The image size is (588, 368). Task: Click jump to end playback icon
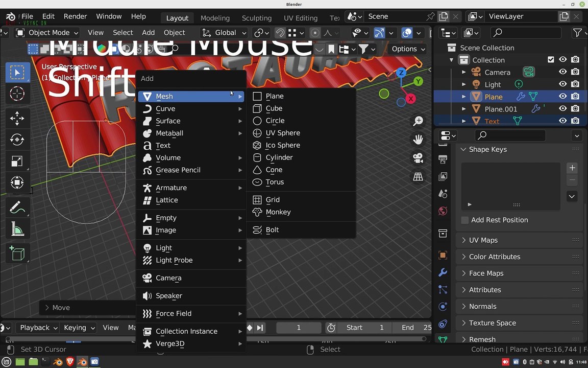(x=260, y=328)
